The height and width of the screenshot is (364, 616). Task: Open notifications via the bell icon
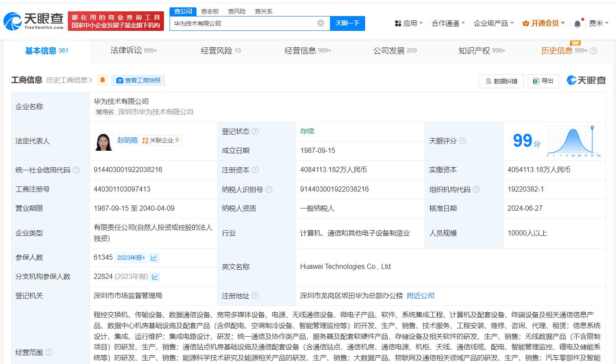click(577, 23)
